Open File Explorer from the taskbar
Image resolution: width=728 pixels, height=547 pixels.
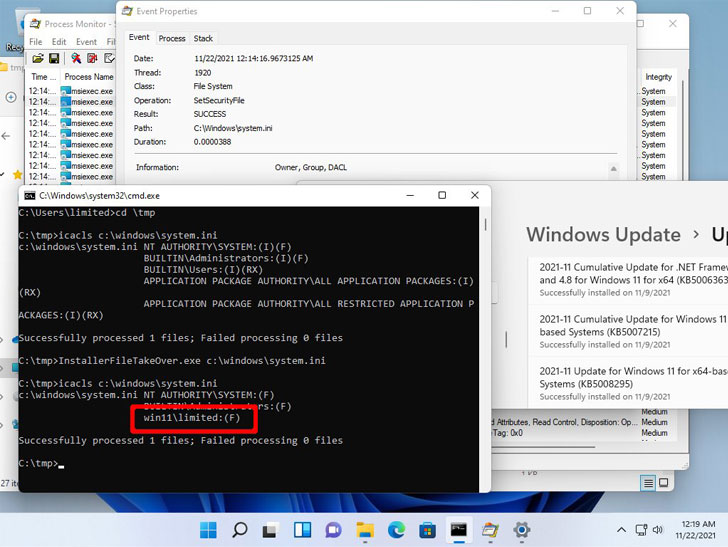coord(365,529)
